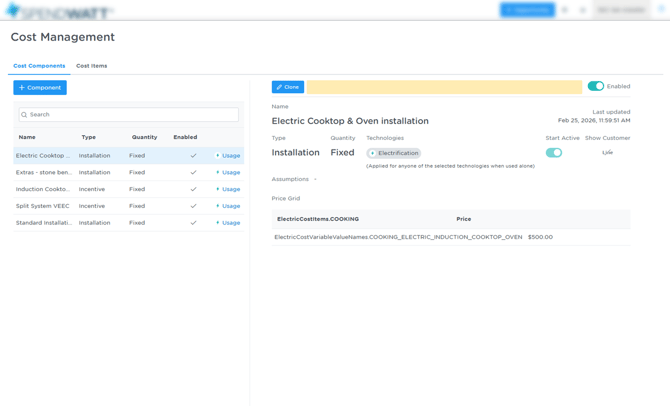Click the SpendWatt logo
This screenshot has height=406, width=670.
(58, 11)
